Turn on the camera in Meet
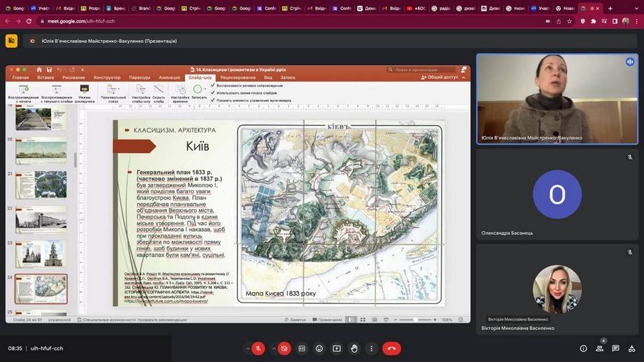Screen dimensions: 644x362 (x=284, y=348)
